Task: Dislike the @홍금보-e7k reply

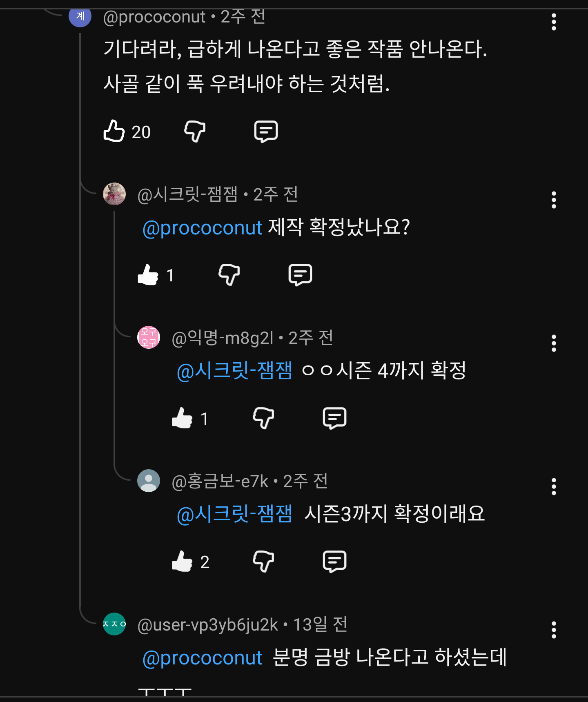Action: [263, 561]
